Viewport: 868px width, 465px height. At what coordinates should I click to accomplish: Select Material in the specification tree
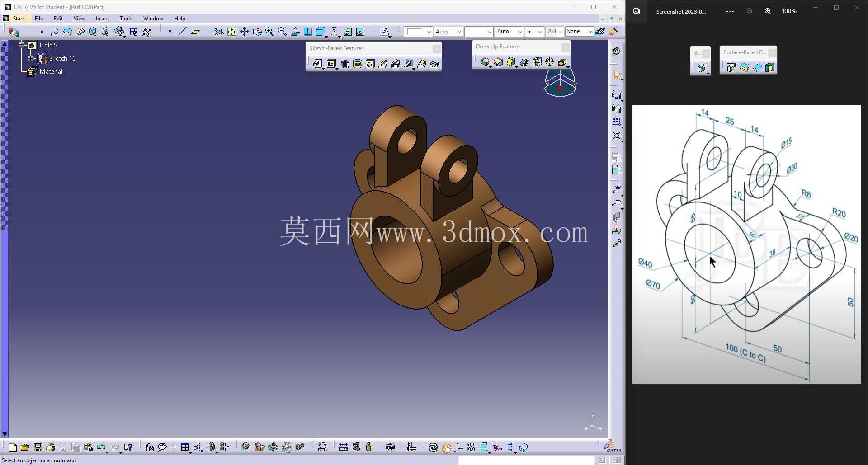pyautogui.click(x=51, y=71)
